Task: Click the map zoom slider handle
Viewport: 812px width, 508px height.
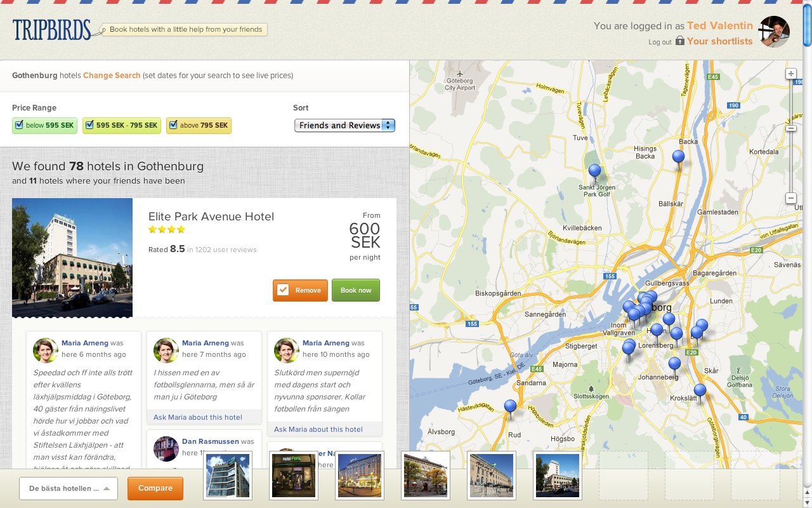Action: pos(791,128)
